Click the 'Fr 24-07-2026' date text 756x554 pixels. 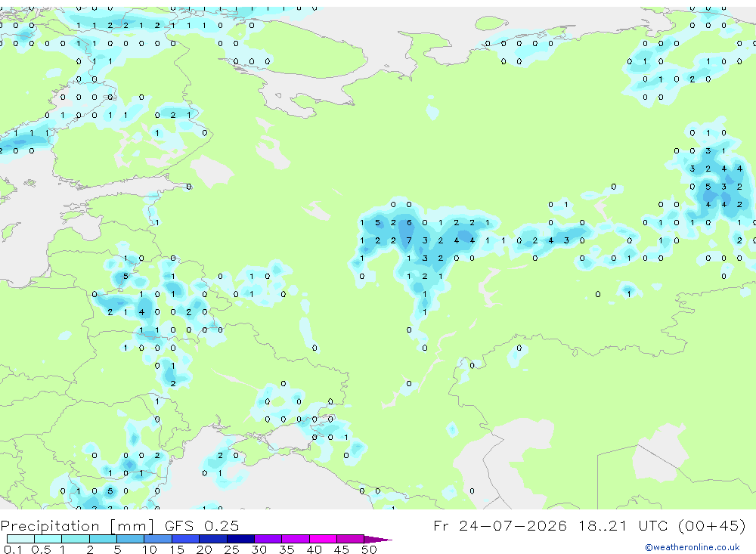click(500, 525)
